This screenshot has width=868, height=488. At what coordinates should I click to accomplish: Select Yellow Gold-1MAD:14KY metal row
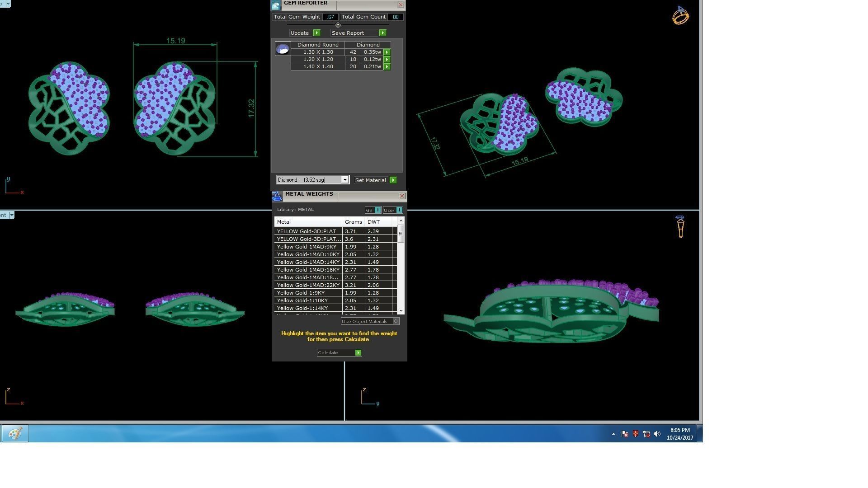click(x=308, y=262)
